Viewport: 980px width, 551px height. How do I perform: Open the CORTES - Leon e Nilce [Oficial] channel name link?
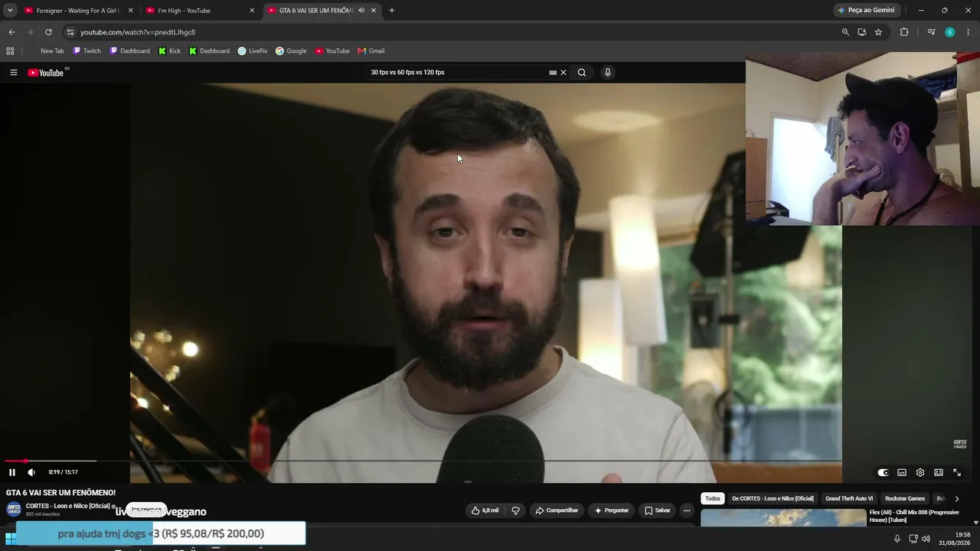(x=68, y=506)
